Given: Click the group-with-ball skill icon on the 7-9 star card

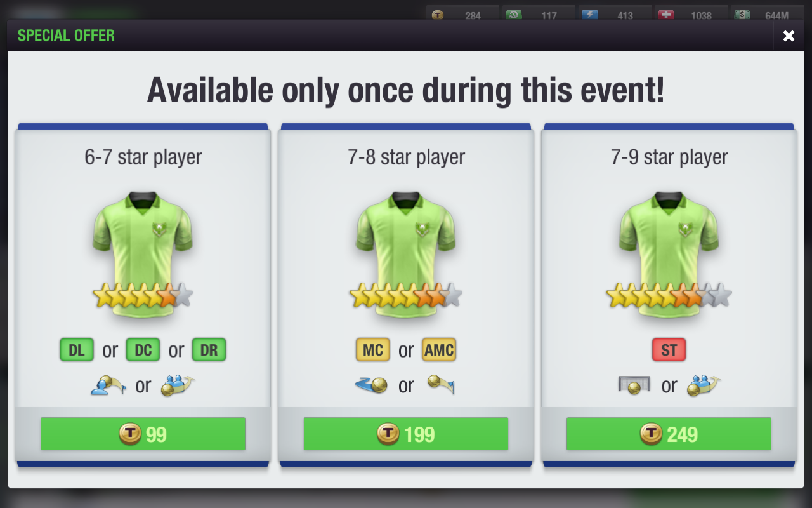Looking at the screenshot, I should pyautogui.click(x=704, y=385).
